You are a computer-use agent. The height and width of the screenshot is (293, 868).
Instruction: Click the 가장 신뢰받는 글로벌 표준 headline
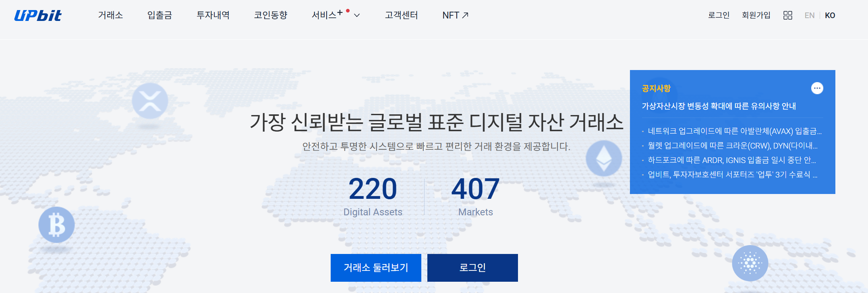click(x=437, y=122)
